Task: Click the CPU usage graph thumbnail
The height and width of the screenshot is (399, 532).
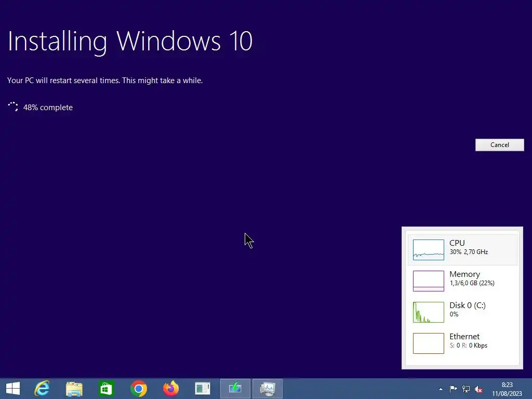Action: [428, 250]
